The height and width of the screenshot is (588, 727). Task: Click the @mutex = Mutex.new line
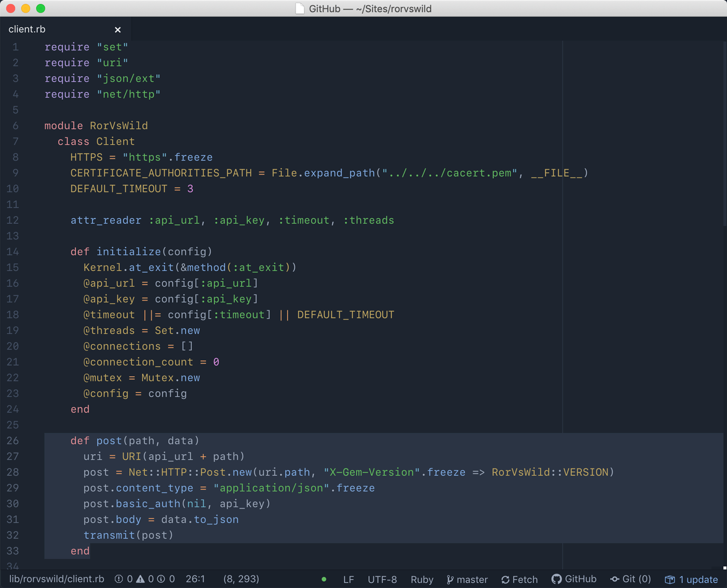point(142,378)
